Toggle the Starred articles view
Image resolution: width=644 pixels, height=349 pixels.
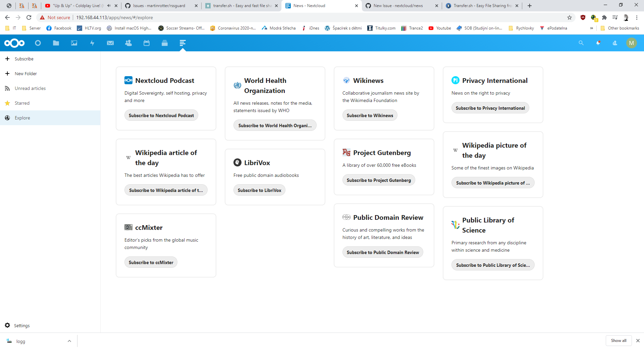pyautogui.click(x=22, y=103)
